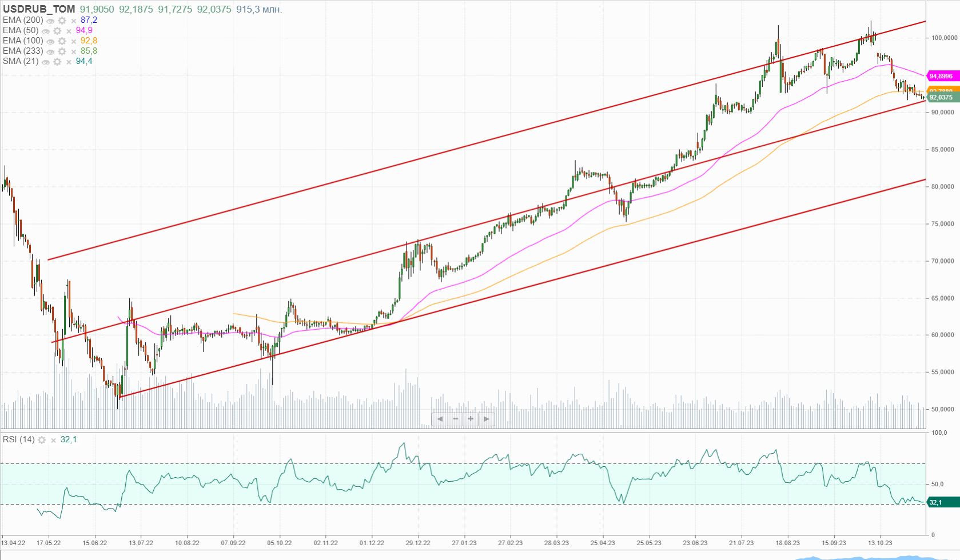Hide the EMA (100) moving average
Viewport: 960px width, 560px height.
point(50,41)
